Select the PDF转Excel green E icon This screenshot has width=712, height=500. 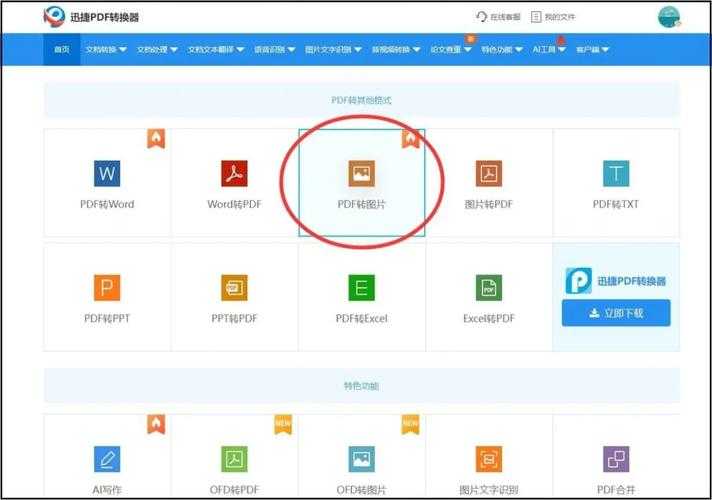(361, 287)
